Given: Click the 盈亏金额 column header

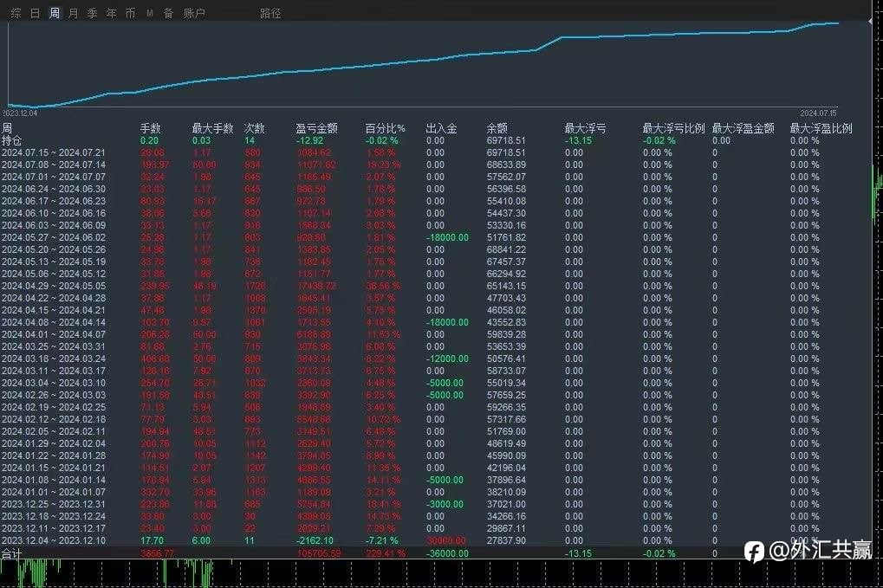Looking at the screenshot, I should [316, 128].
